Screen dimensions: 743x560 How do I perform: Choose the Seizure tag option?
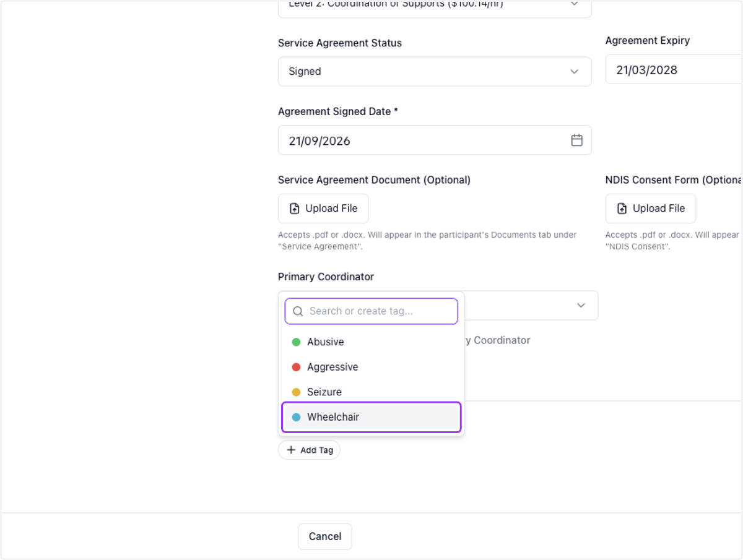click(371, 392)
